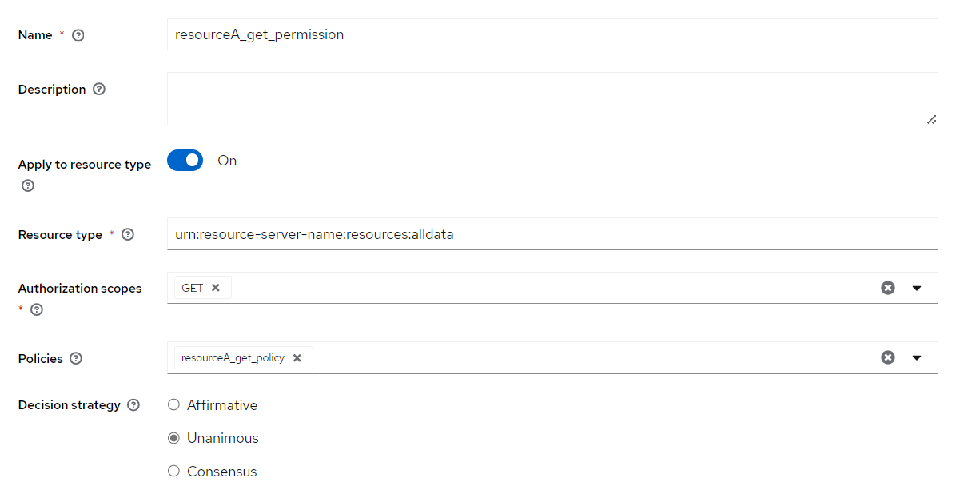The width and height of the screenshot is (980, 494).
Task: Click the help icon next to Name
Action: coord(78,34)
